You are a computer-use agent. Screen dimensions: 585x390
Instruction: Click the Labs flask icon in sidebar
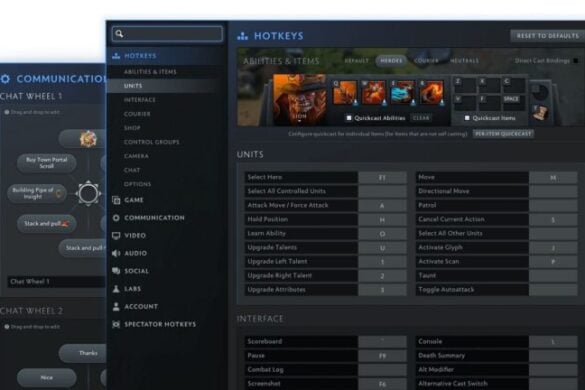point(116,289)
